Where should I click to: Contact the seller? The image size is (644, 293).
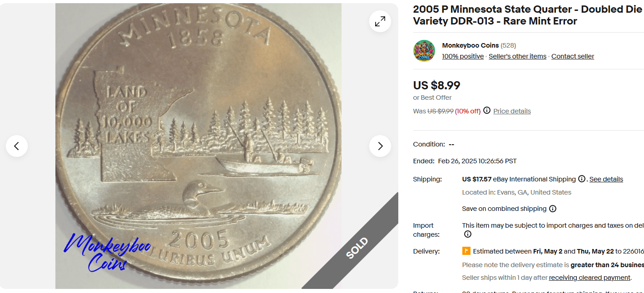[x=572, y=56]
